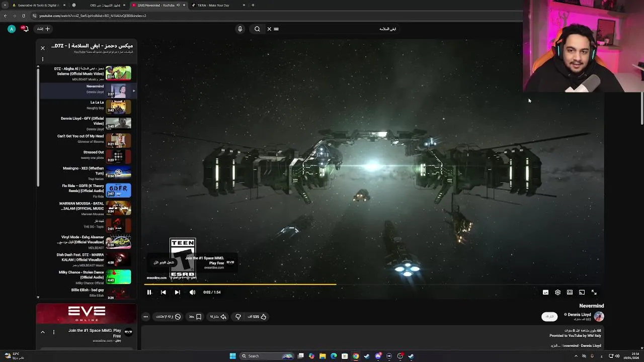
Task: Play Dennis Lloyd GFY official video
Action: pyautogui.click(x=87, y=124)
